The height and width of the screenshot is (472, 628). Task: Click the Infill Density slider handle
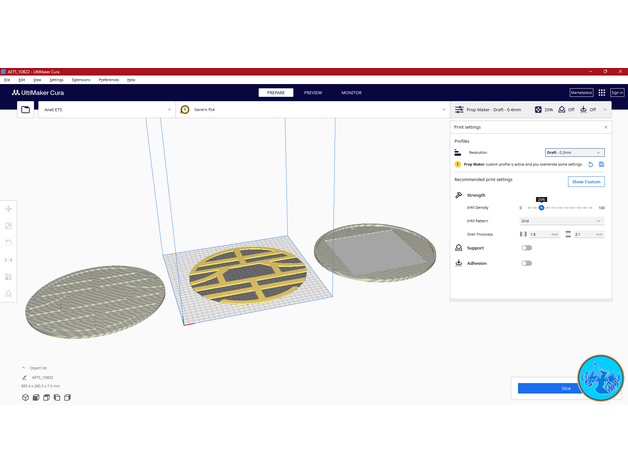point(541,208)
